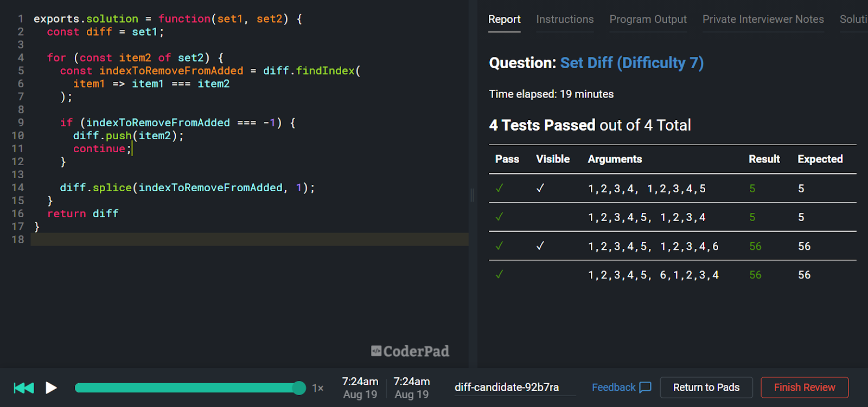The width and height of the screenshot is (868, 407).
Task: Click the '4 Tests Passed out of 4 Total' text
Action: coord(590,125)
